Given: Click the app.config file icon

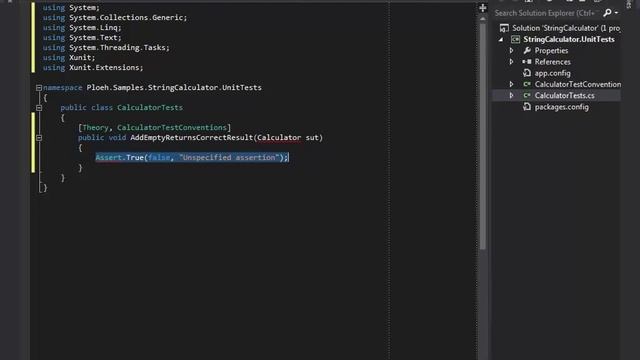Looking at the screenshot, I should (527, 73).
